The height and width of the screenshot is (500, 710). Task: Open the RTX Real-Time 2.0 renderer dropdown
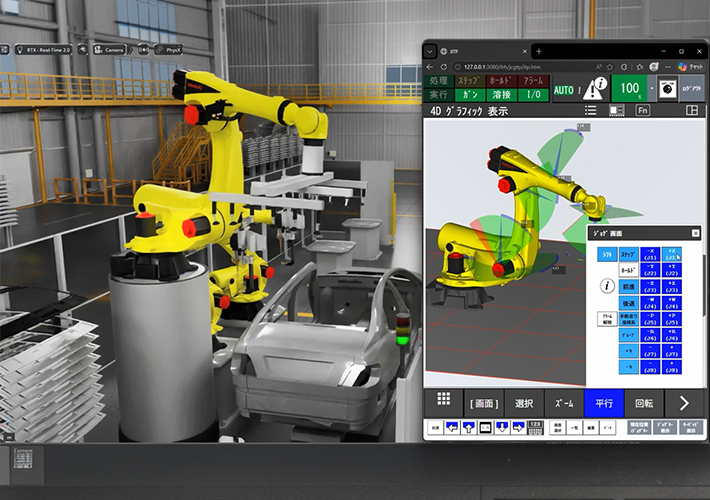[x=43, y=49]
